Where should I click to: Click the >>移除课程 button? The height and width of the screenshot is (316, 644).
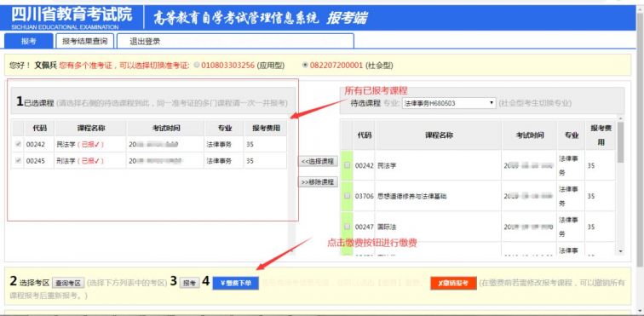coord(318,182)
